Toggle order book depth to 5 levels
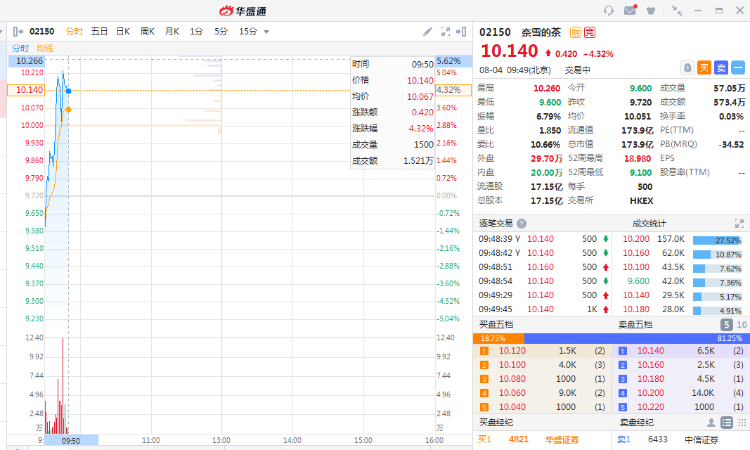The height and width of the screenshot is (450, 750). pyautogui.click(x=726, y=353)
